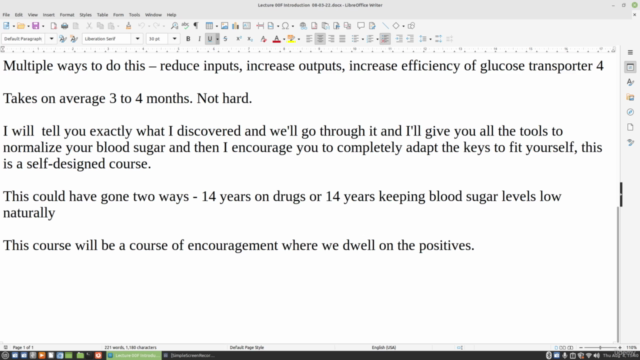Click the zoom slider in status bar

click(x=600, y=347)
